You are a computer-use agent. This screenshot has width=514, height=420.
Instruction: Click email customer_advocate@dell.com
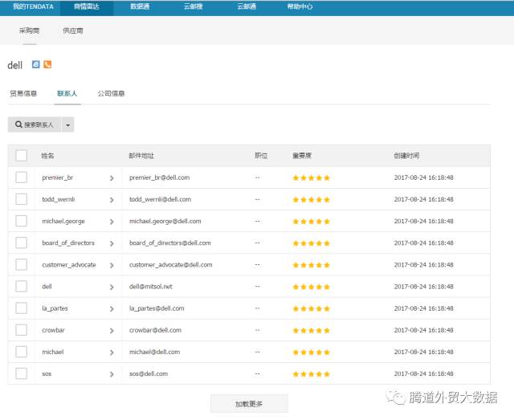170,264
